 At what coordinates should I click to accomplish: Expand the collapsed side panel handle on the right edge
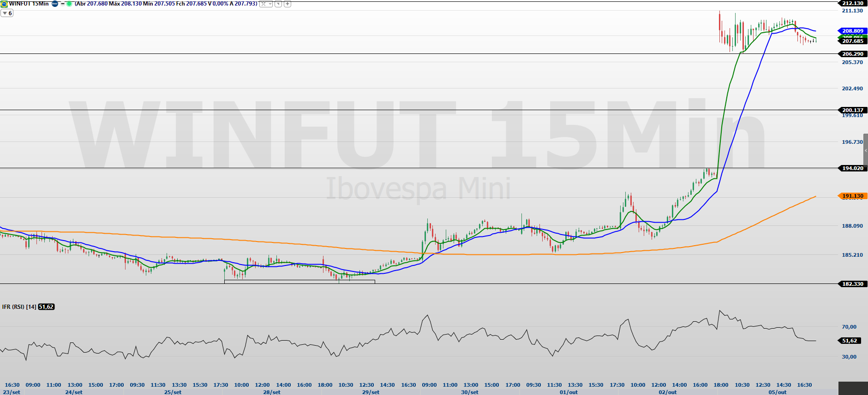coord(866,150)
